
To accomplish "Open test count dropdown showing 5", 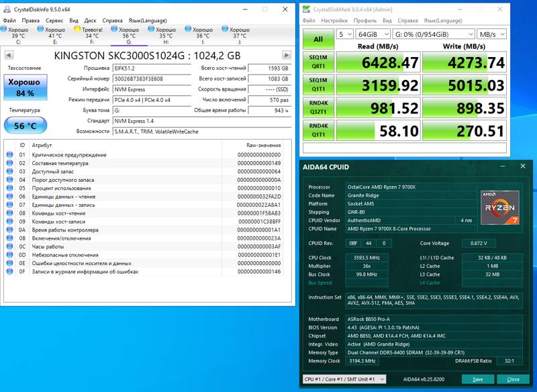I will [x=345, y=34].
